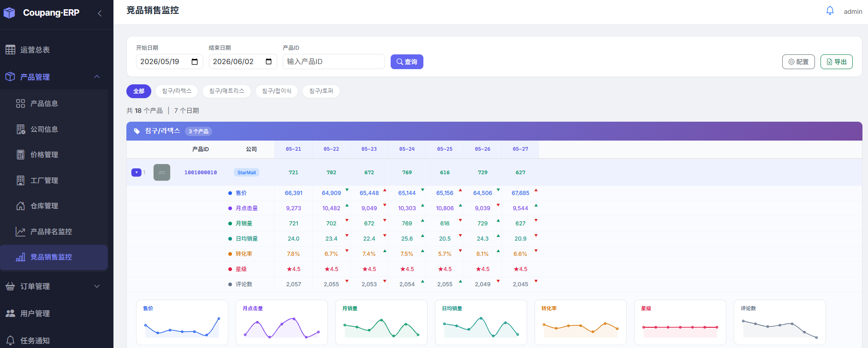Open 运营总表 table icon in sidebar
Image resolution: width=868 pixels, height=348 pixels.
(x=10, y=50)
